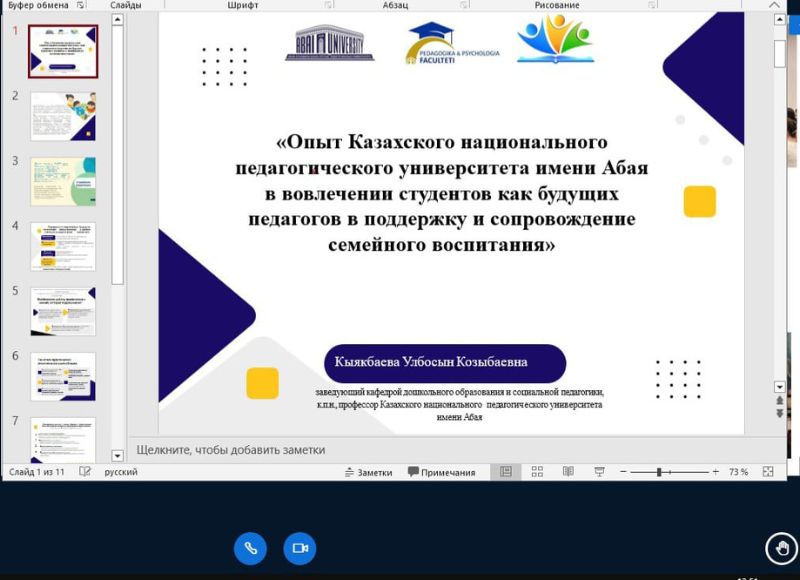Start slideshow from status bar icon

599,472
